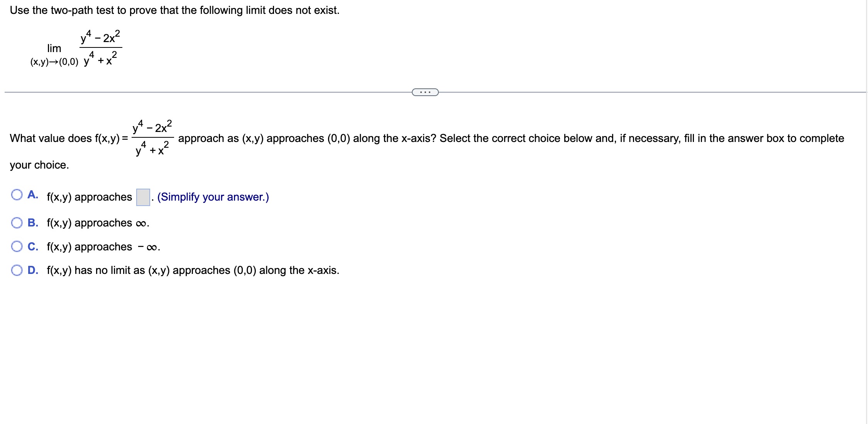Click the label C next to its radio button
Screen dimensions: 868x424
click(32, 246)
